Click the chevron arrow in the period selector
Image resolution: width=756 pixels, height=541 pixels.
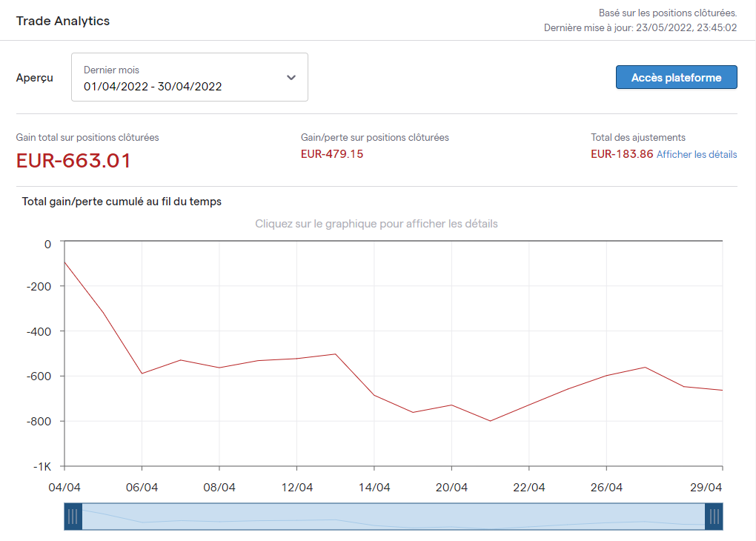coord(291,77)
